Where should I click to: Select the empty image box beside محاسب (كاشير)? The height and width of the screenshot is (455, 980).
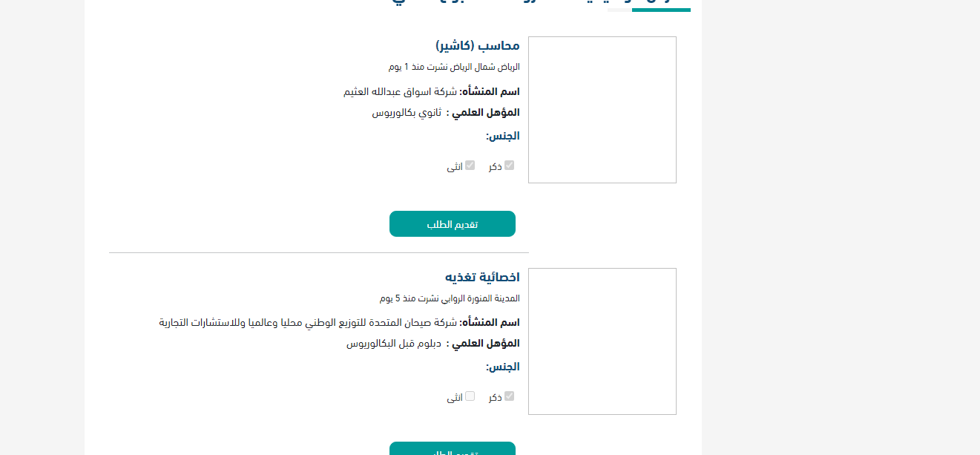point(602,110)
